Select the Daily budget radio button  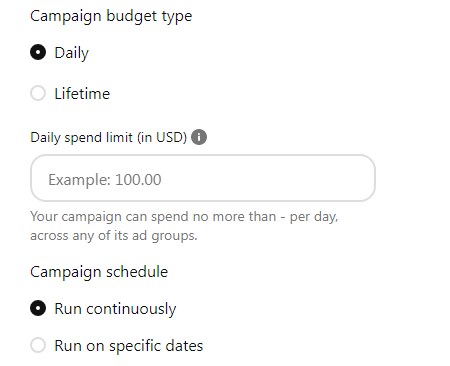click(38, 52)
